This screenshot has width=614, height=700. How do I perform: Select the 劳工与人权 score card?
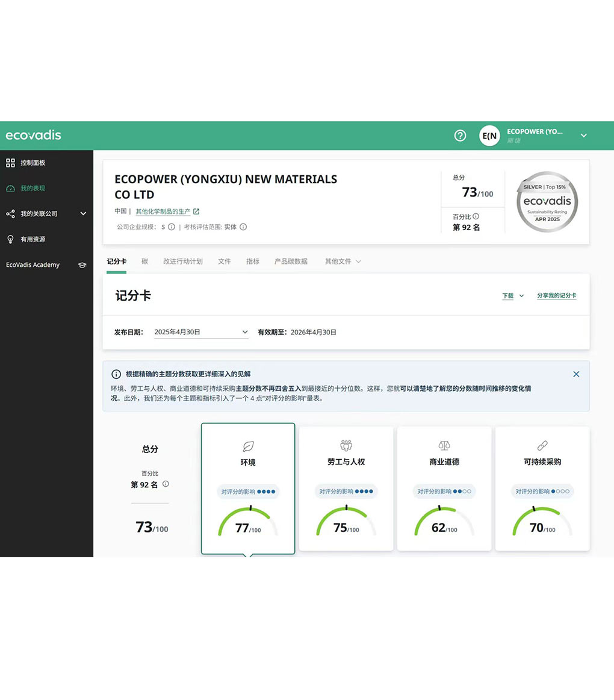[x=346, y=489]
